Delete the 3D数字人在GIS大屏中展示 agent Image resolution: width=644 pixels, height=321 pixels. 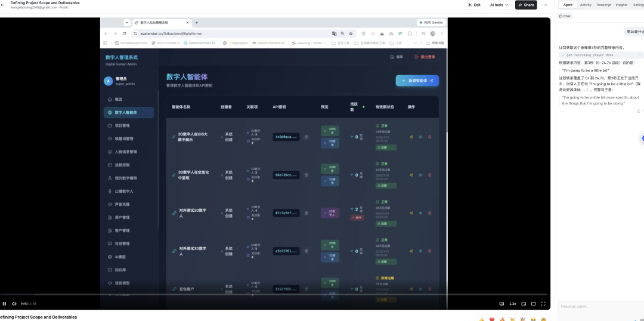[429, 137]
